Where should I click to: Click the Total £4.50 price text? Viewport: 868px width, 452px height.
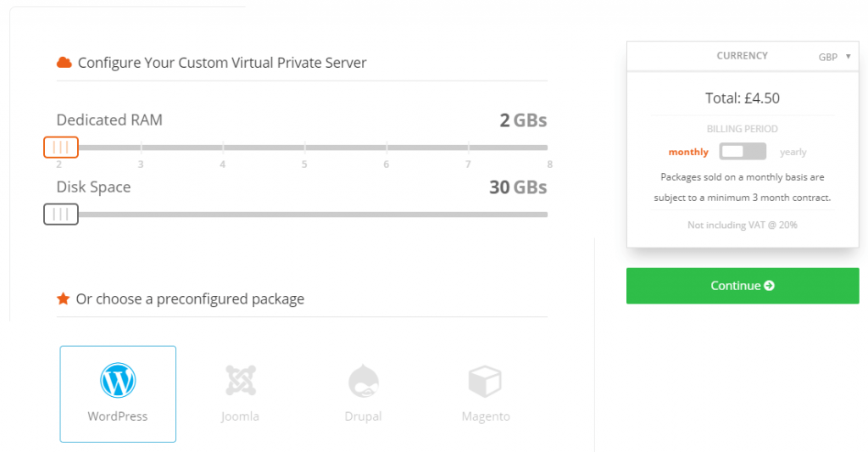(x=743, y=98)
